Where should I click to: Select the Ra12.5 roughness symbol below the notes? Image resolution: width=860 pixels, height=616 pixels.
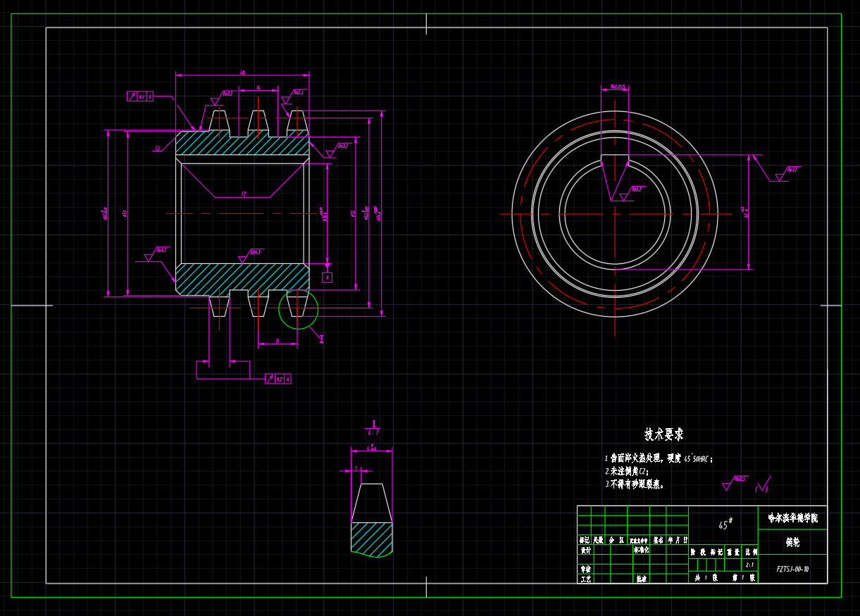[734, 483]
